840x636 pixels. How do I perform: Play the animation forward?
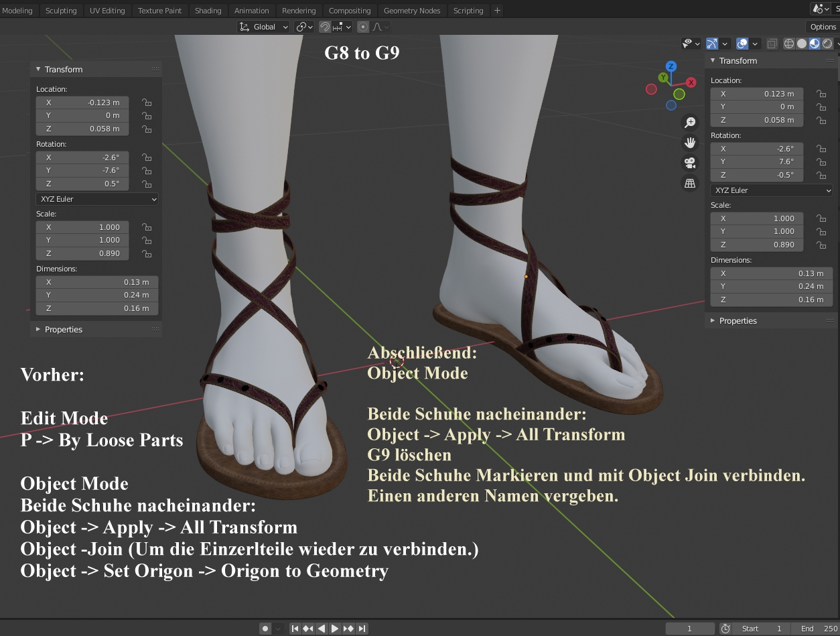(x=335, y=629)
